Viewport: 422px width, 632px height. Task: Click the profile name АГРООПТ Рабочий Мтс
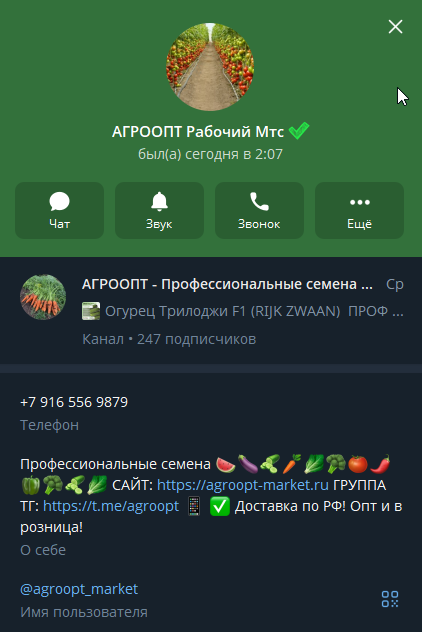[x=198, y=132]
